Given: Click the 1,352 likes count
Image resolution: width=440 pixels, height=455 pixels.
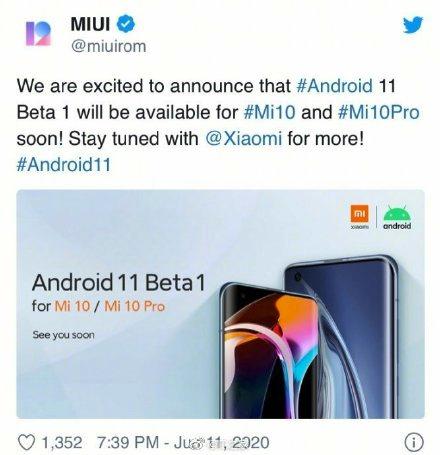Looking at the screenshot, I should [x=62, y=443].
